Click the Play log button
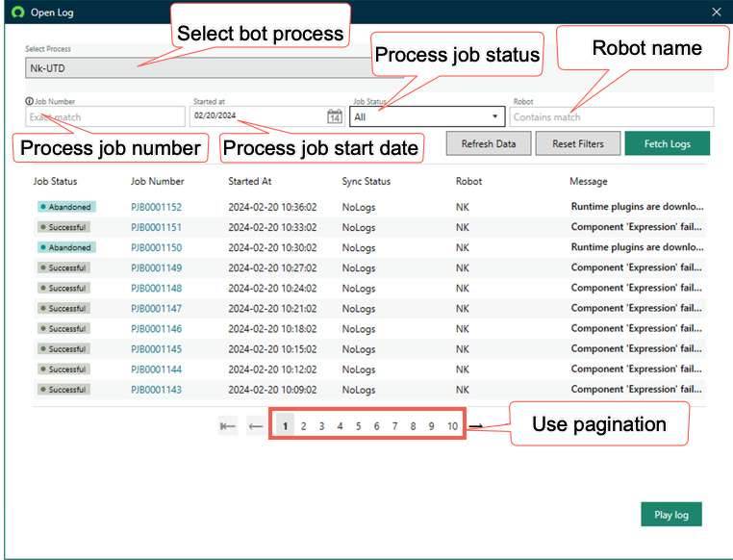The image size is (733, 560). pyautogui.click(x=671, y=514)
